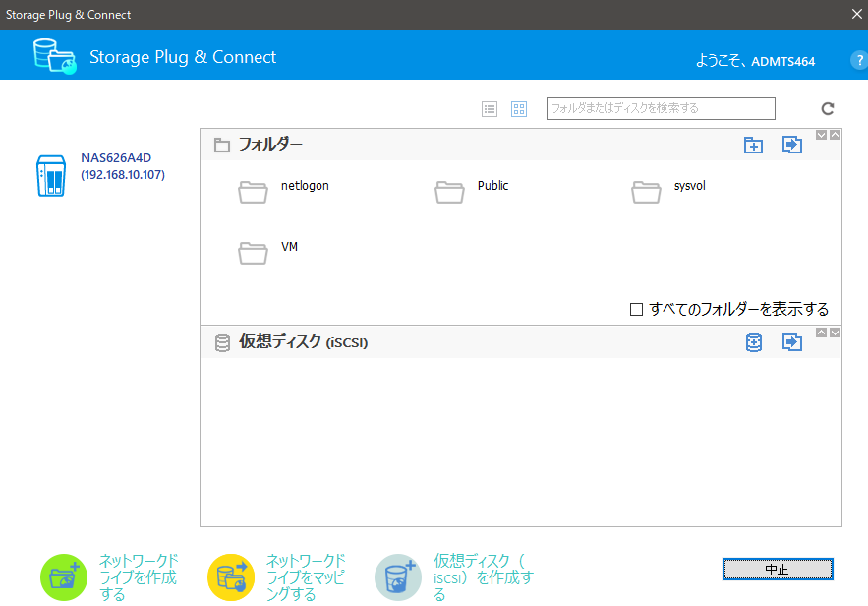Click the フォルダー section heading

[x=270, y=144]
